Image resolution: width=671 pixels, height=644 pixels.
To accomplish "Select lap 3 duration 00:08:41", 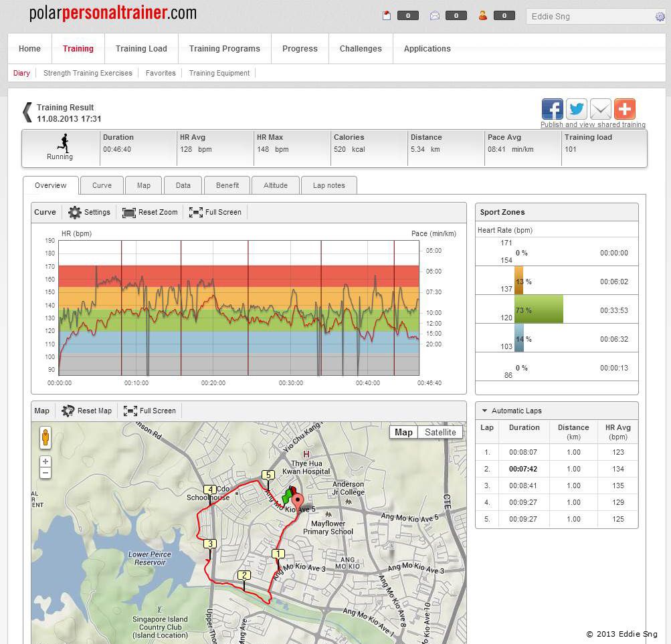I will (523, 486).
